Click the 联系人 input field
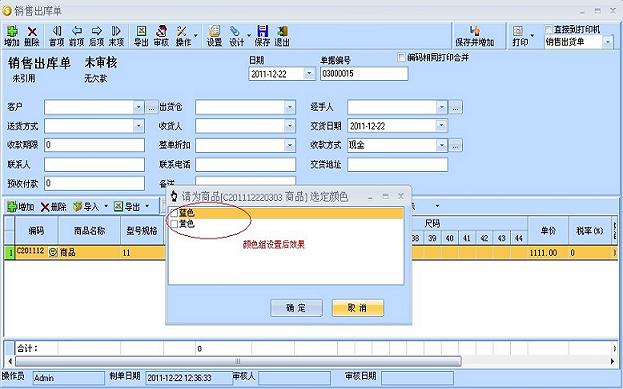Viewport: 623px width, 389px height. (x=94, y=164)
